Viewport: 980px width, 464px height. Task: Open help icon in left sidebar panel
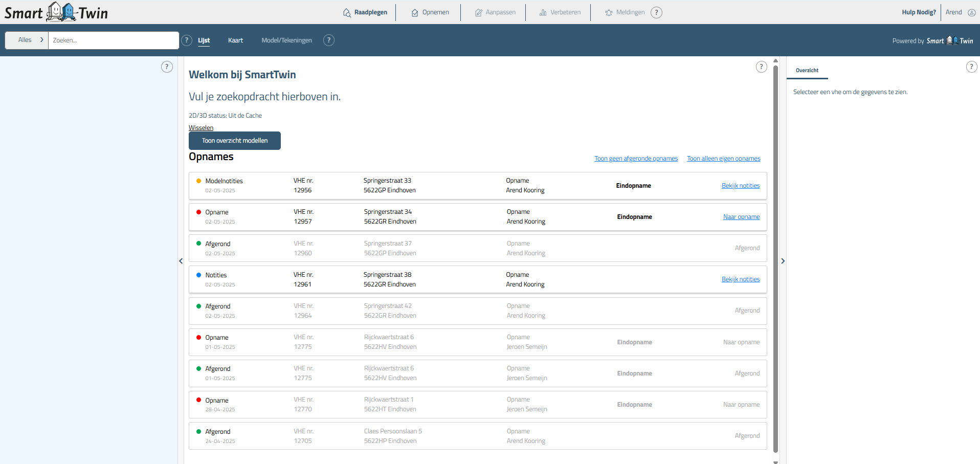pos(167,67)
